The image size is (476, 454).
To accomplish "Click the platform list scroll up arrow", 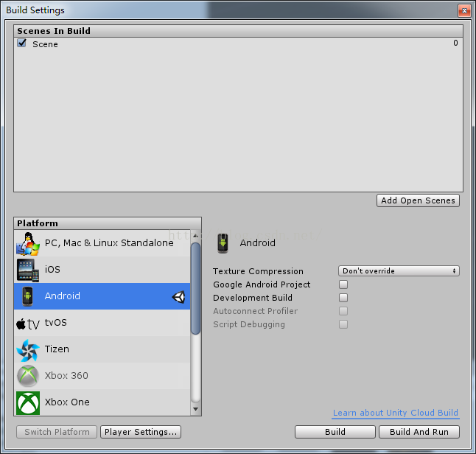I will pyautogui.click(x=196, y=236).
